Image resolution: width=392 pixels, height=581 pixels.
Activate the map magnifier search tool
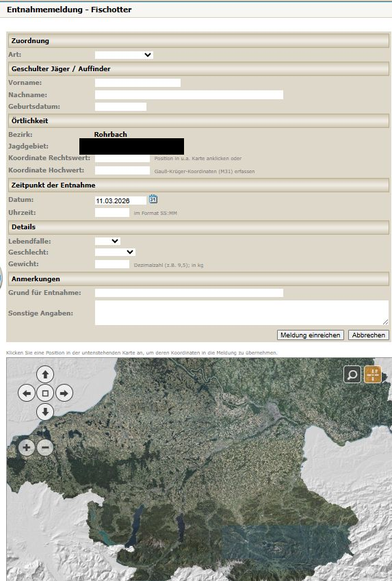(352, 374)
